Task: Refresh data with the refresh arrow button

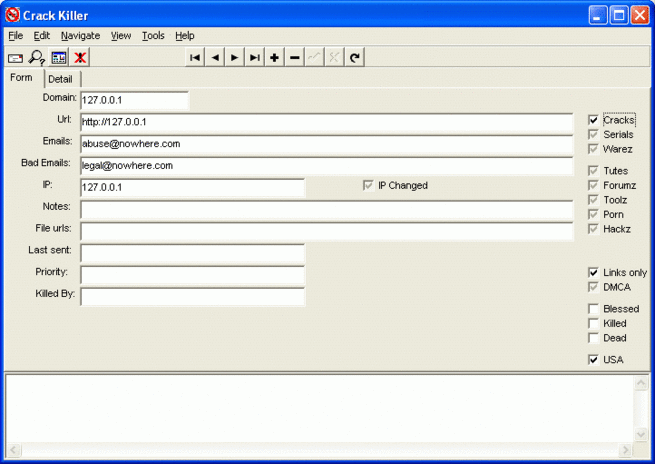Action: [355, 58]
